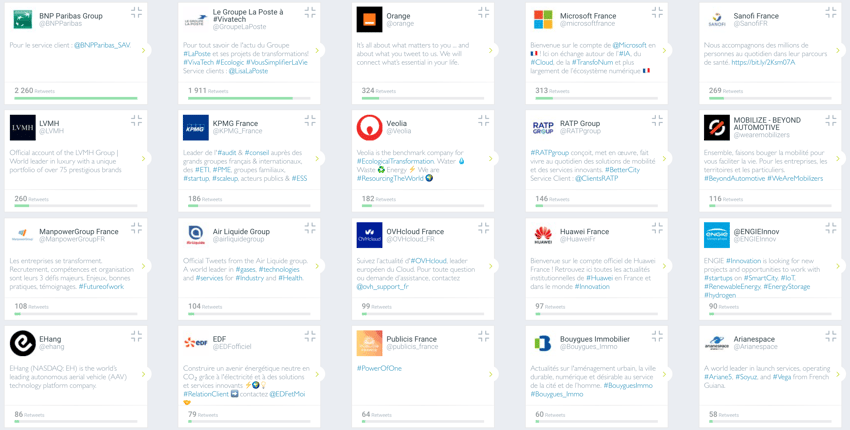Click the @EDFofficiel handle

(x=232, y=347)
